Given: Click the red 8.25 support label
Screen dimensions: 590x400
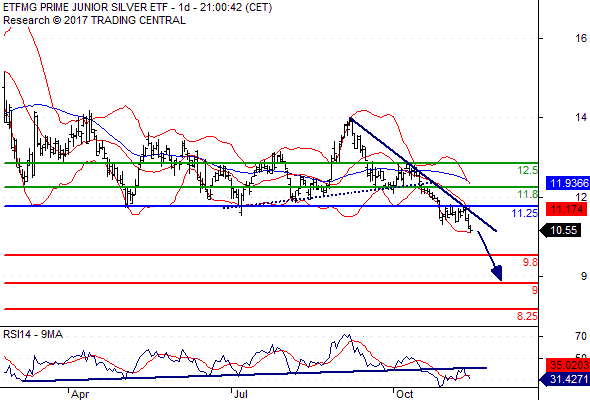Looking at the screenshot, I should click(x=527, y=316).
